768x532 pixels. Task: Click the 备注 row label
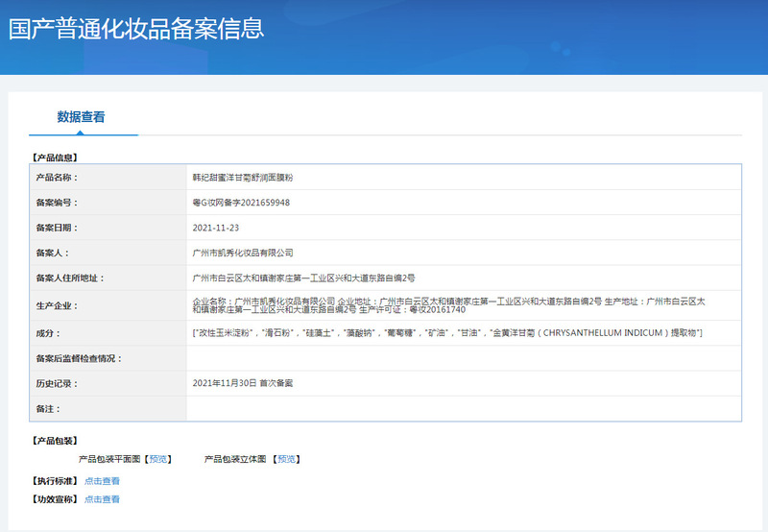[48, 408]
